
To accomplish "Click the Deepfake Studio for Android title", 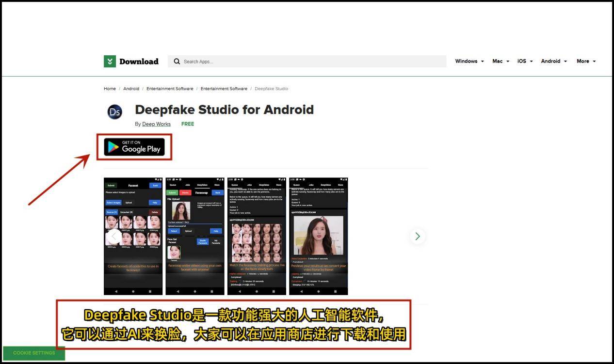I will click(224, 110).
